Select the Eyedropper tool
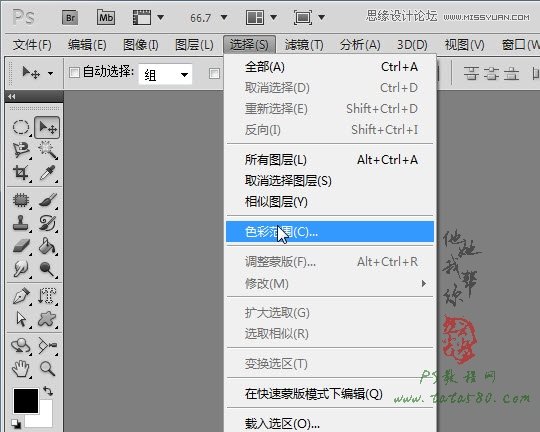Viewport: 540px width, 432px height. pos(47,173)
